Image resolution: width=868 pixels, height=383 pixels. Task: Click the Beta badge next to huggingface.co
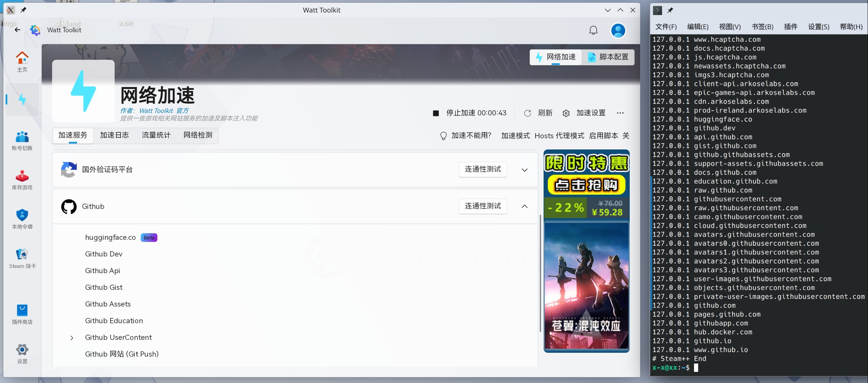tap(149, 238)
